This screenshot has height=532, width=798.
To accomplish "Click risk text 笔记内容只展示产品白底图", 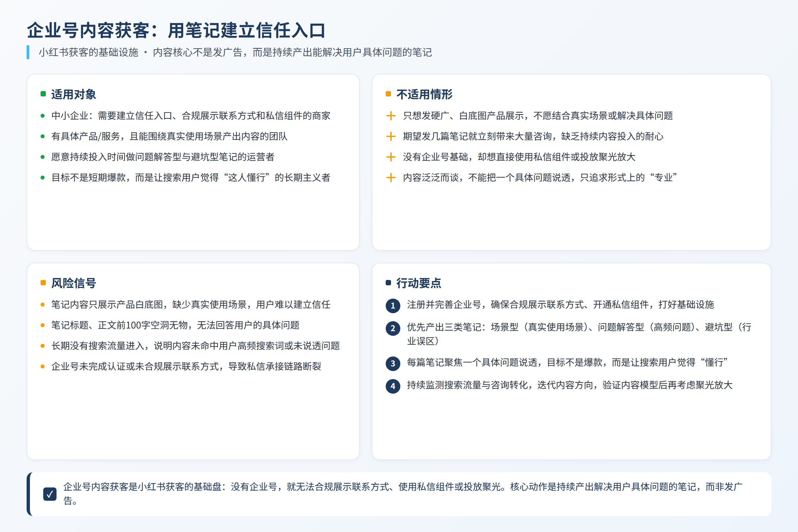I will 191,305.
